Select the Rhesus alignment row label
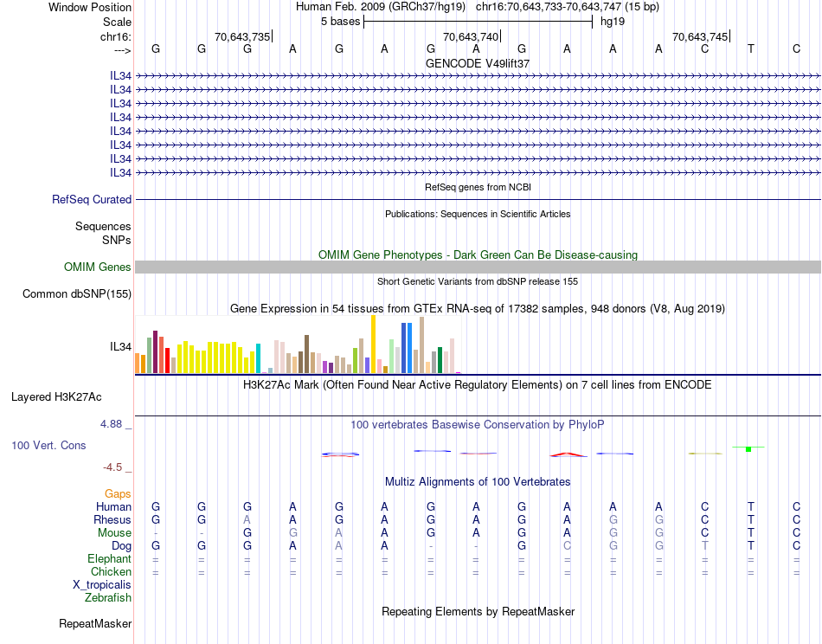The width and height of the screenshot is (822, 644). click(112, 519)
